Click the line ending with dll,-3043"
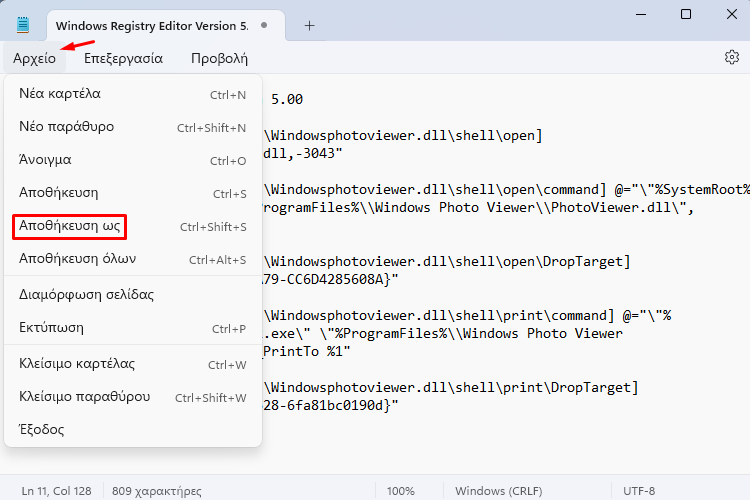 [303, 154]
